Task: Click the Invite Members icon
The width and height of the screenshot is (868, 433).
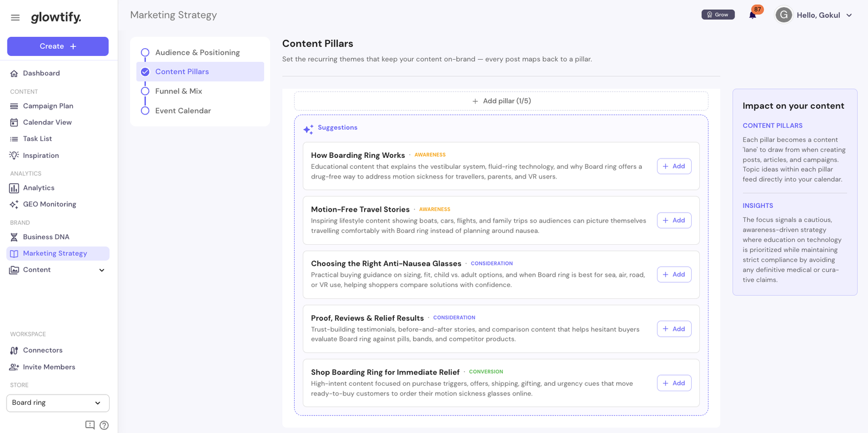Action: click(x=14, y=367)
